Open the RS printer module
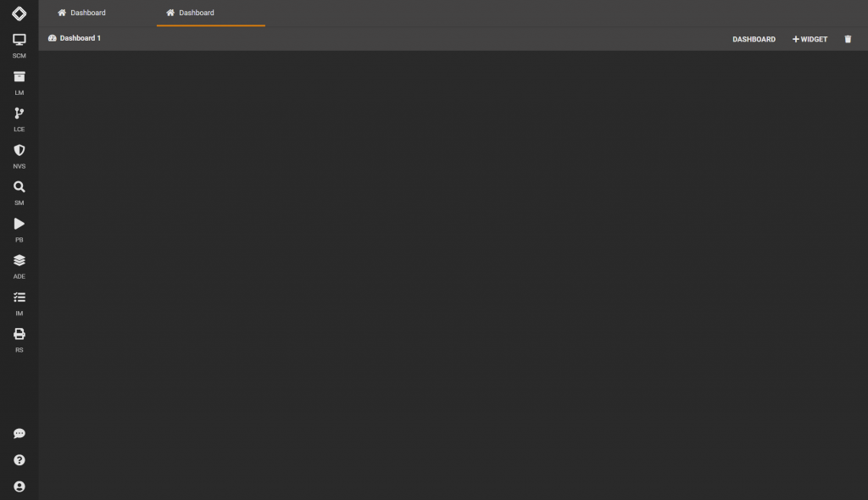This screenshot has height=500, width=868. [x=19, y=340]
